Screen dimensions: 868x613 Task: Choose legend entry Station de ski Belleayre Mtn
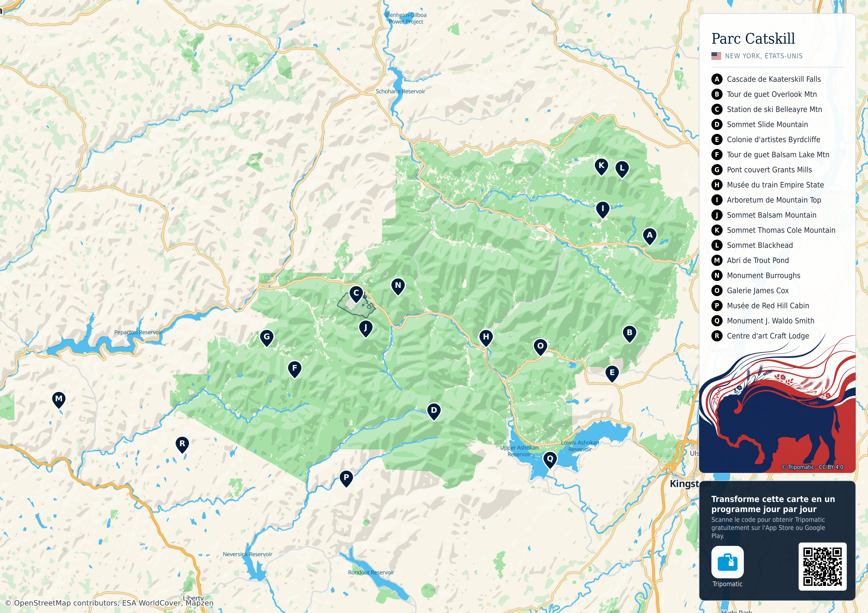767,109
